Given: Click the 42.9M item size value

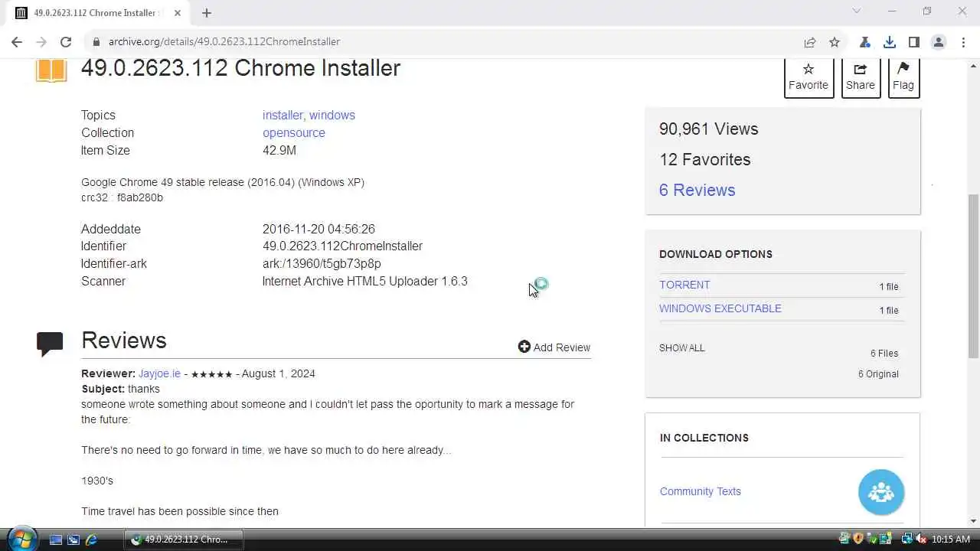Looking at the screenshot, I should point(279,150).
